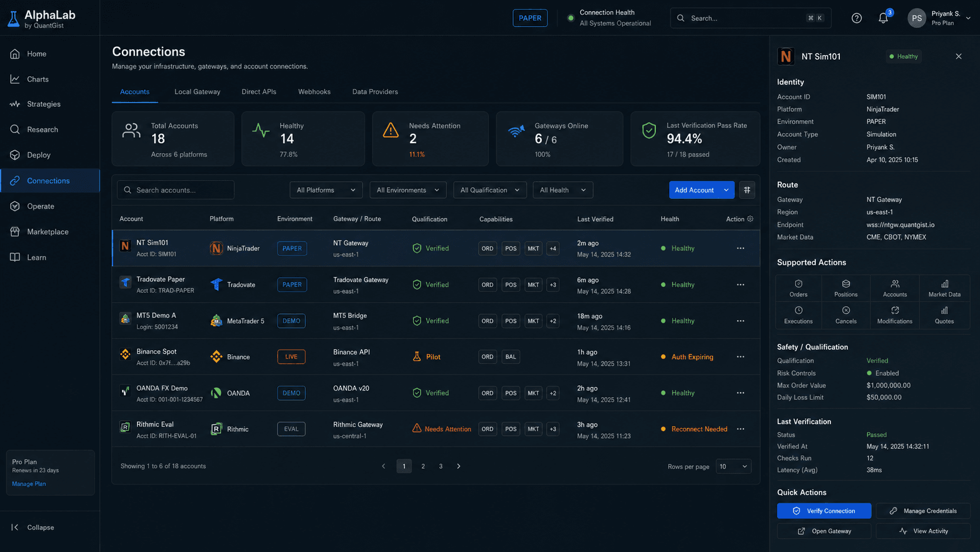Open the notifications bell
The width and height of the screenshot is (980, 552).
883,18
